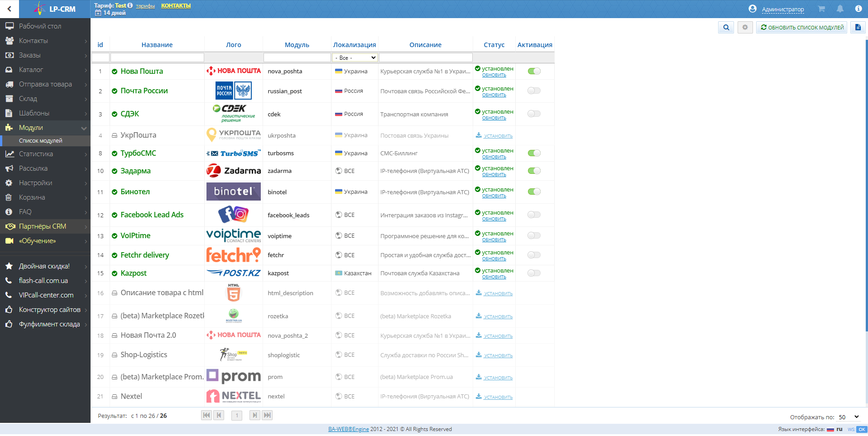Go to next page of results
Image resolution: width=868 pixels, height=436 pixels.
coord(255,415)
